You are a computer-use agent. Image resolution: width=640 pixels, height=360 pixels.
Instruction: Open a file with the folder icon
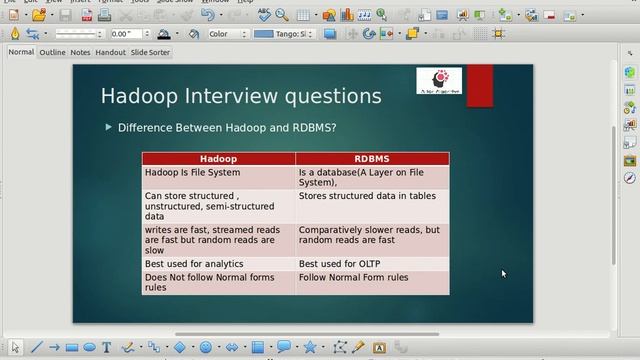(39, 15)
